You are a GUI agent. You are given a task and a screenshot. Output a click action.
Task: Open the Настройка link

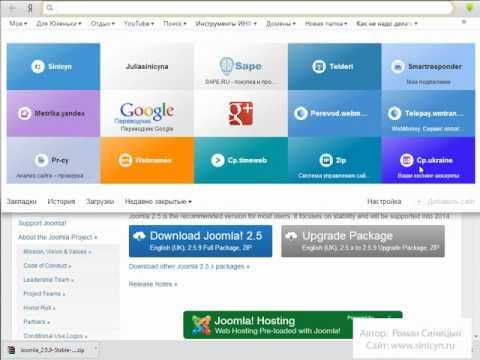[x=384, y=201]
